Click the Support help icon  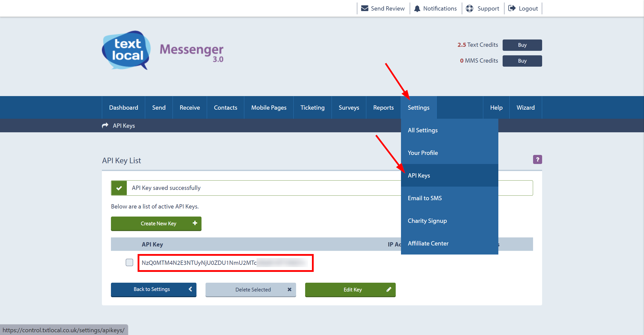468,8
